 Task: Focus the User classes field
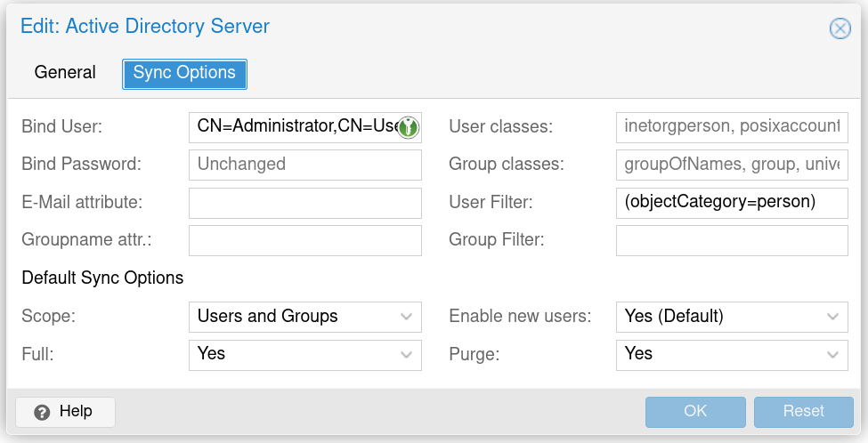click(x=731, y=127)
